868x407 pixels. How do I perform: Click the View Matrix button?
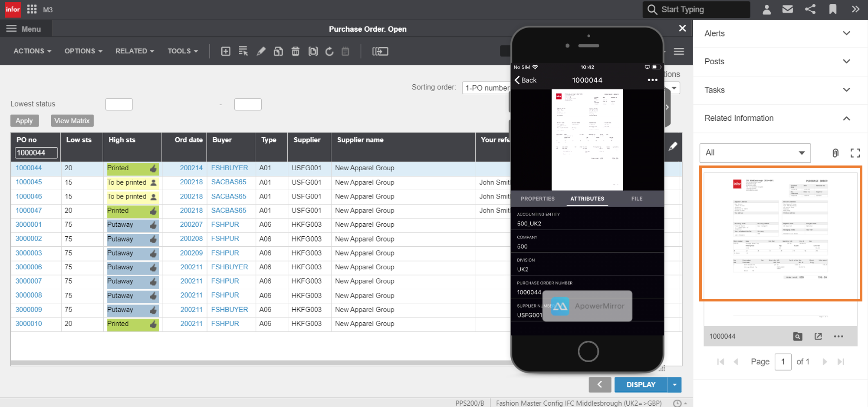coord(72,121)
